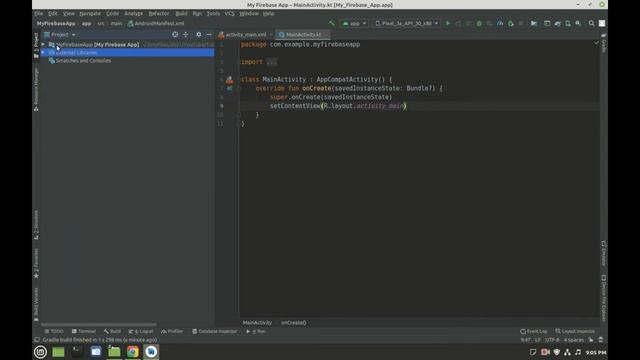
Task: Toggle the Resource Manager side tab
Action: pyautogui.click(x=36, y=89)
